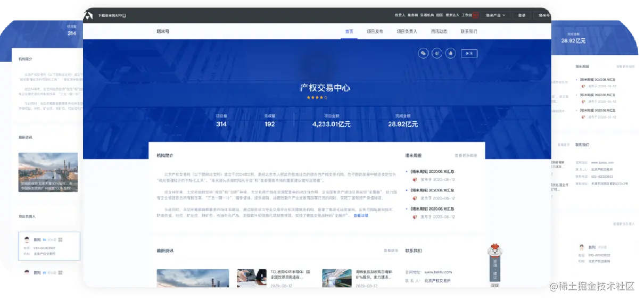
Task: Click the 端米号 label in navigation bar
Action: (163, 31)
